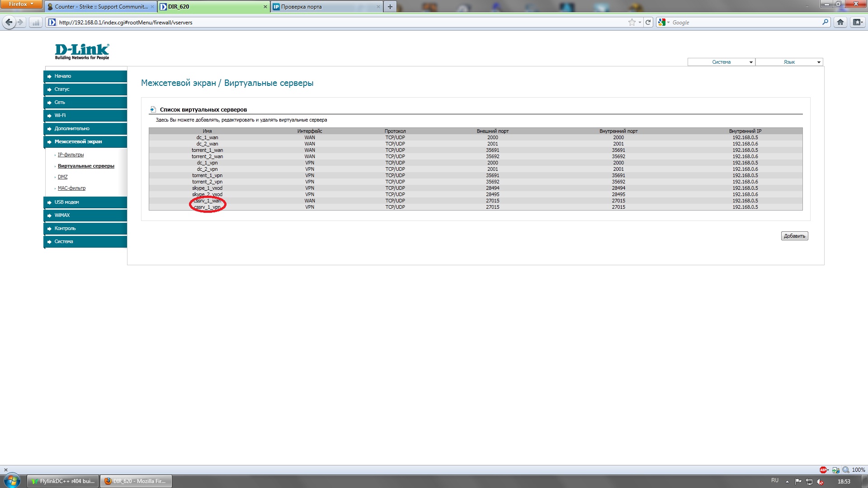This screenshot has height=488, width=868.
Task: Click the Добавить button
Action: click(794, 236)
